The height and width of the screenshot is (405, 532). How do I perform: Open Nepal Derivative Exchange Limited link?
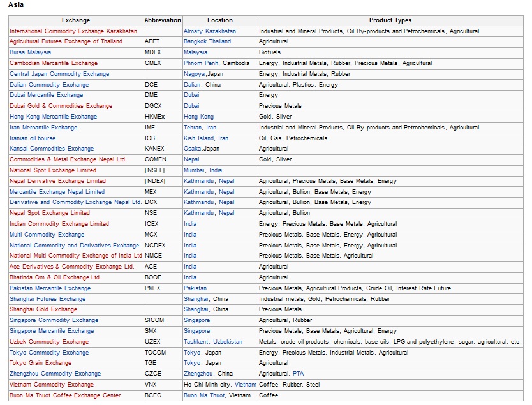(x=57, y=181)
